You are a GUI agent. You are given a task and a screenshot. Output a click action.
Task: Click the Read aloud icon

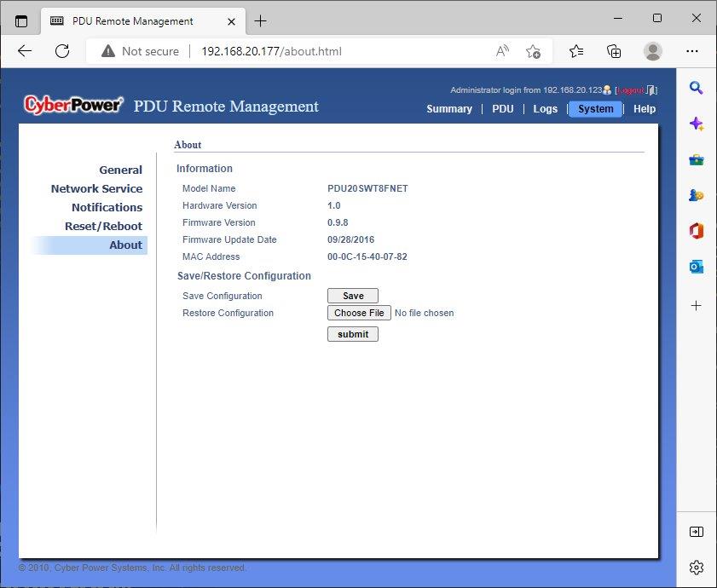pos(502,51)
